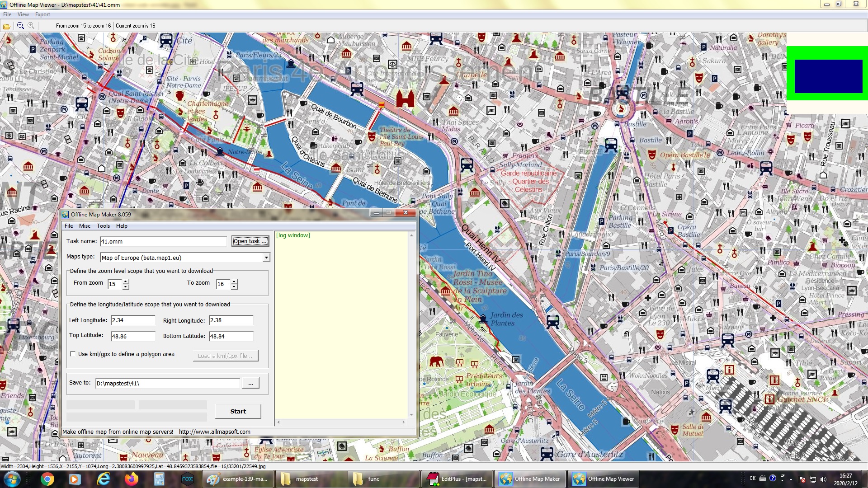
Task: Click the Offline Map Viewer title bar icon
Action: click(4, 5)
